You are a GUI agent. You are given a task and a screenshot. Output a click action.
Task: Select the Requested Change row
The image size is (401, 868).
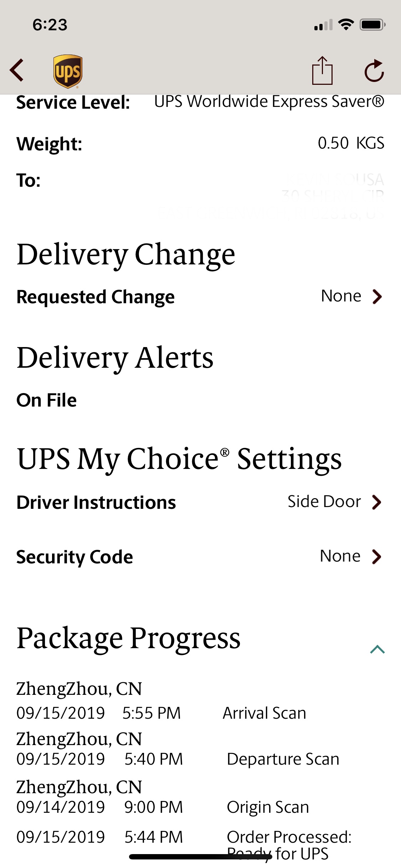[x=200, y=296]
